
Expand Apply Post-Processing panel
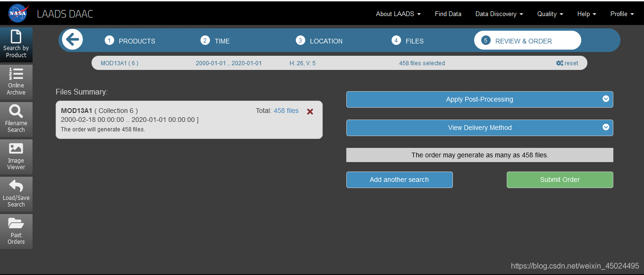pyautogui.click(x=480, y=99)
